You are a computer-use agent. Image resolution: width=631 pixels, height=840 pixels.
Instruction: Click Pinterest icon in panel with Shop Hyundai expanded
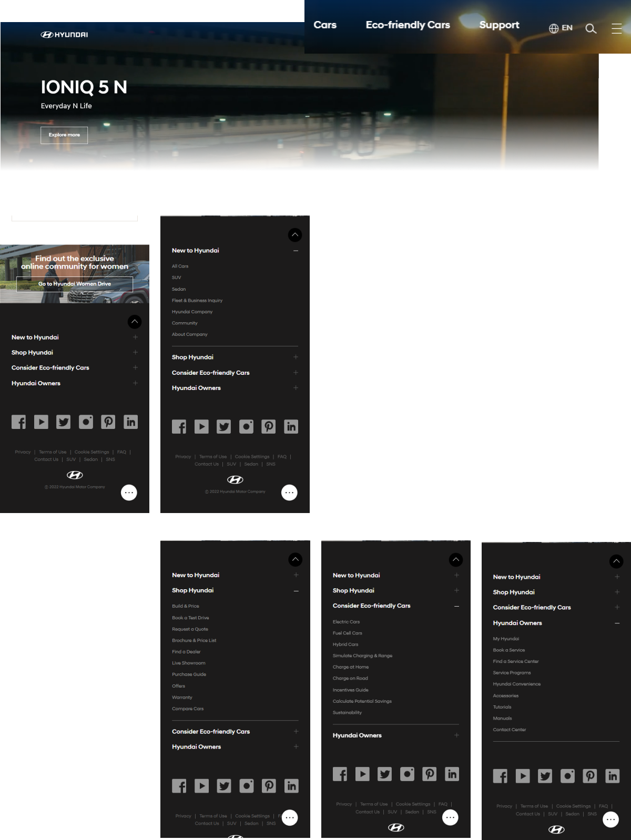(x=269, y=786)
